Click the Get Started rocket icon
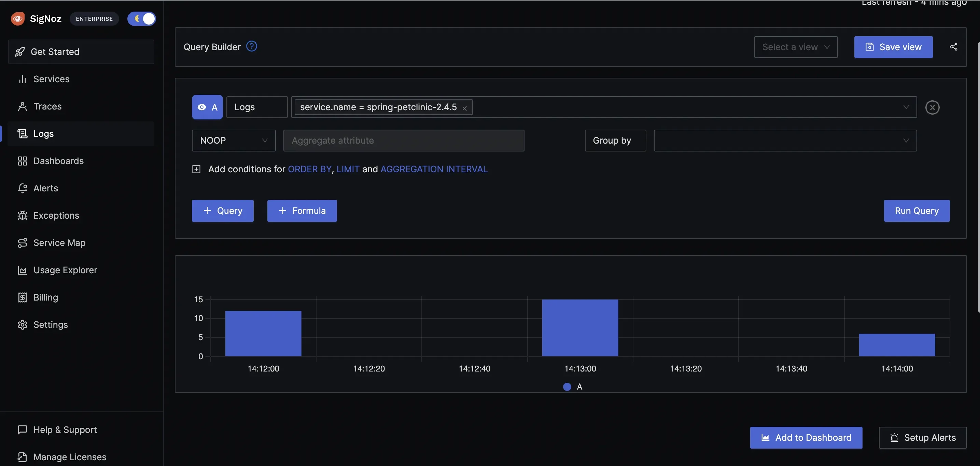This screenshot has height=466, width=980. (20, 52)
